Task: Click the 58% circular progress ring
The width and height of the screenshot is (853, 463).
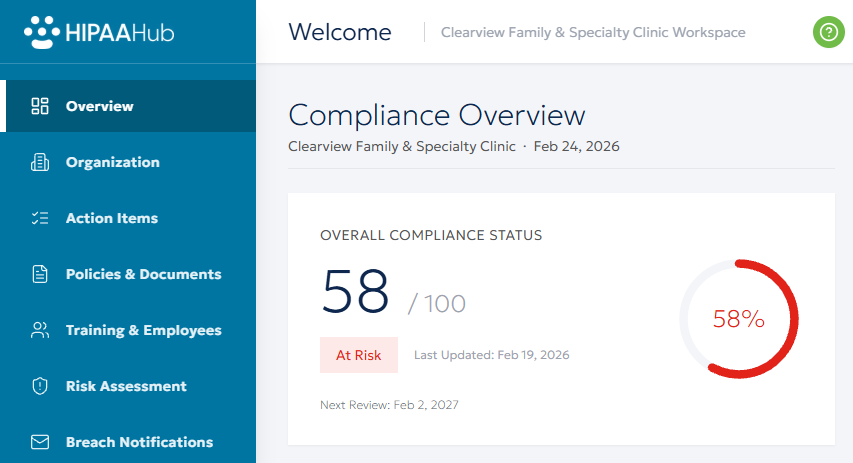Action: pyautogui.click(x=739, y=319)
